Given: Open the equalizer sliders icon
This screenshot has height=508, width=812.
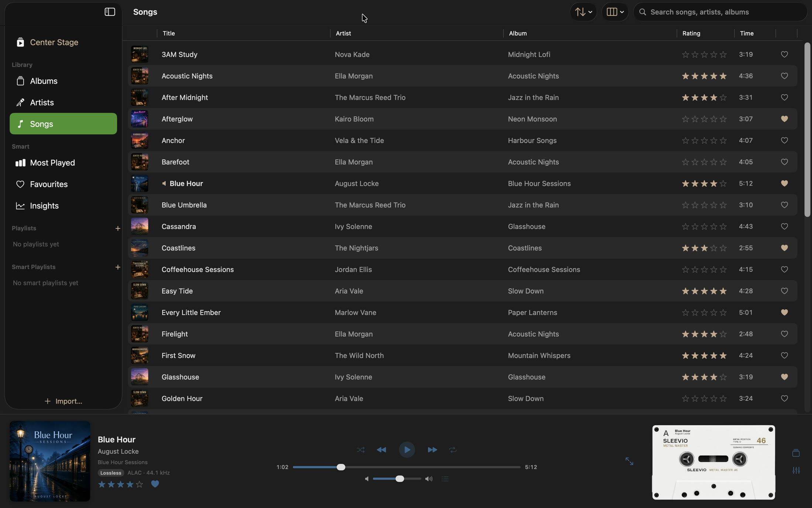Looking at the screenshot, I should coord(796,470).
